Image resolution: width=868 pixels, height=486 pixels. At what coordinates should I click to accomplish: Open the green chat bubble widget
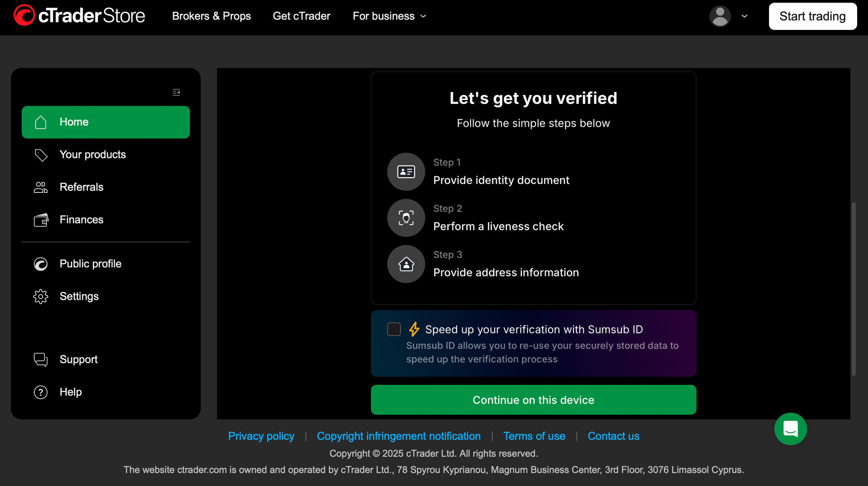(790, 429)
